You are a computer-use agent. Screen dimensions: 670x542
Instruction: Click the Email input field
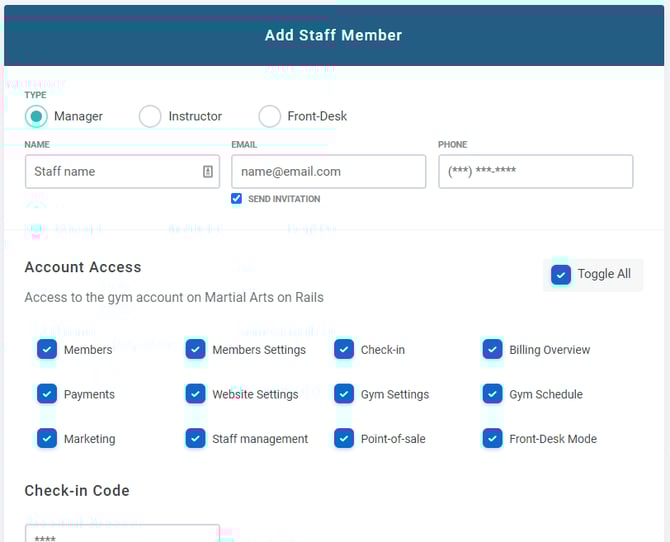[x=328, y=172]
